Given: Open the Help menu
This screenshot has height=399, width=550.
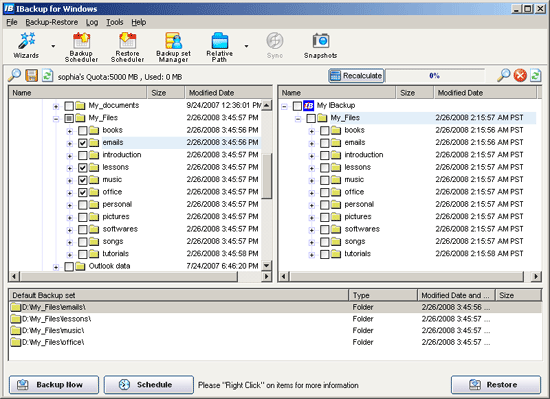Looking at the screenshot, I should pyautogui.click(x=139, y=22).
